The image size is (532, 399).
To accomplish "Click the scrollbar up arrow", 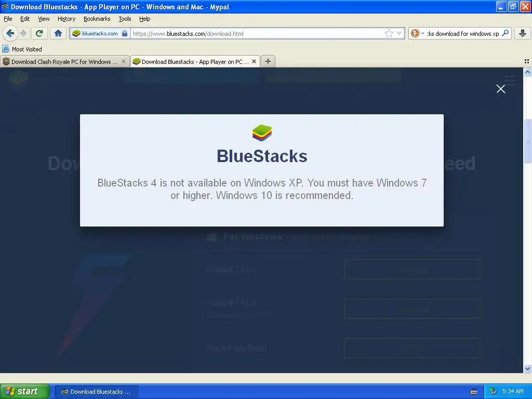I will (527, 72).
